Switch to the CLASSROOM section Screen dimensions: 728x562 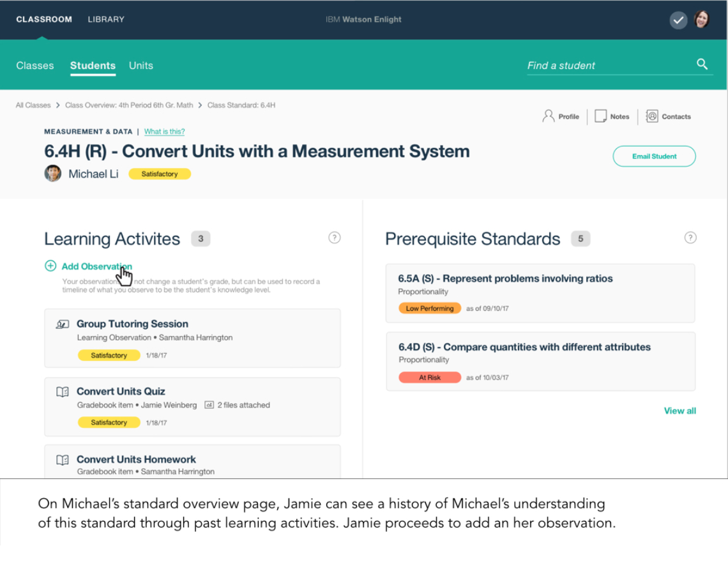tap(44, 20)
